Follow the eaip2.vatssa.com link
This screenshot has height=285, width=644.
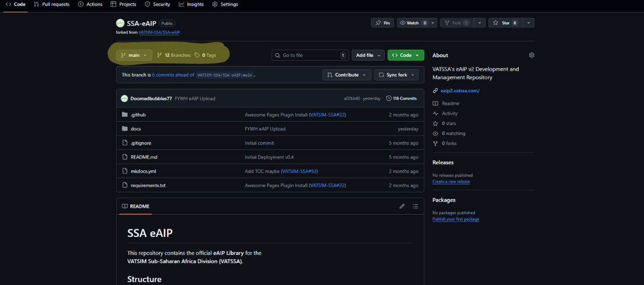pyautogui.click(x=460, y=90)
